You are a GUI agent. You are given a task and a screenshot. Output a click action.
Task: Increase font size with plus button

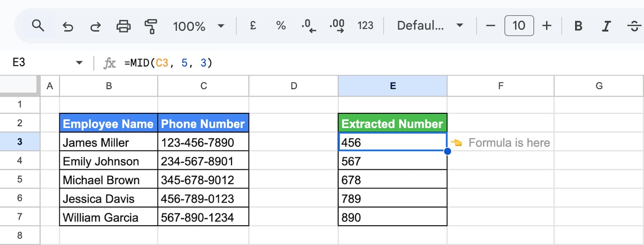tap(547, 25)
